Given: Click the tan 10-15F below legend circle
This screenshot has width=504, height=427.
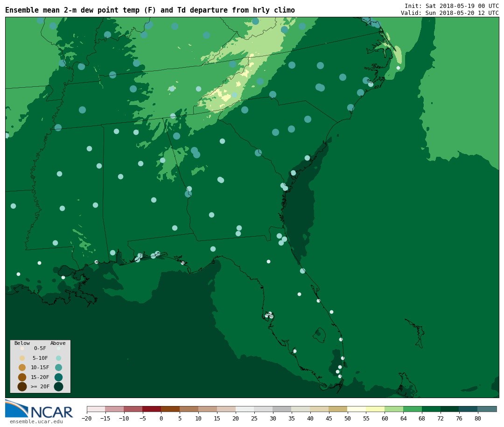Looking at the screenshot, I should click(22, 367).
